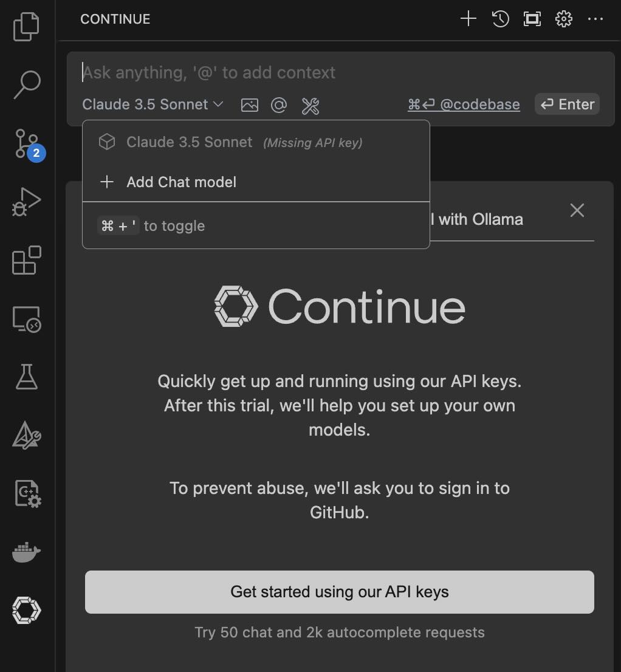Open the Remote Explorer view
Viewport: 621px width, 672px height.
(x=27, y=319)
